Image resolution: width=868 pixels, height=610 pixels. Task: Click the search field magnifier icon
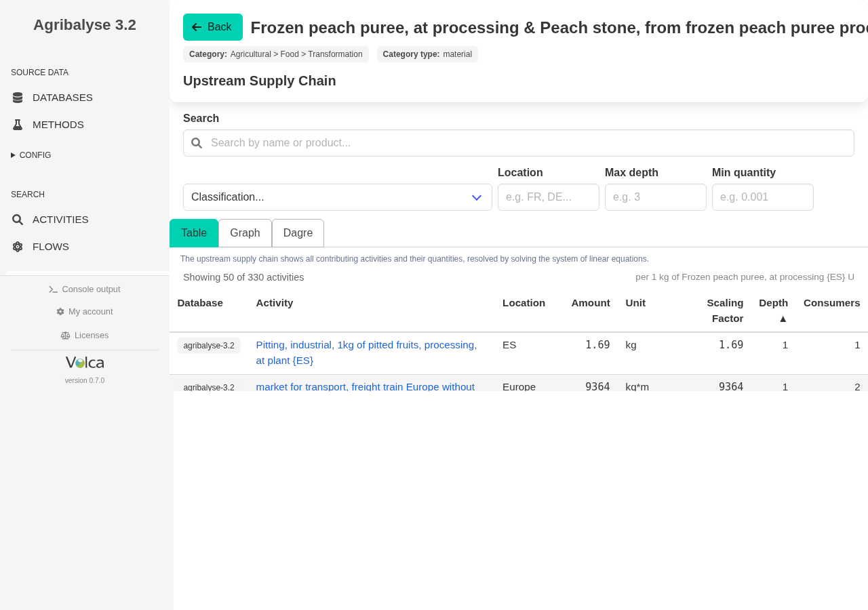[x=197, y=143]
